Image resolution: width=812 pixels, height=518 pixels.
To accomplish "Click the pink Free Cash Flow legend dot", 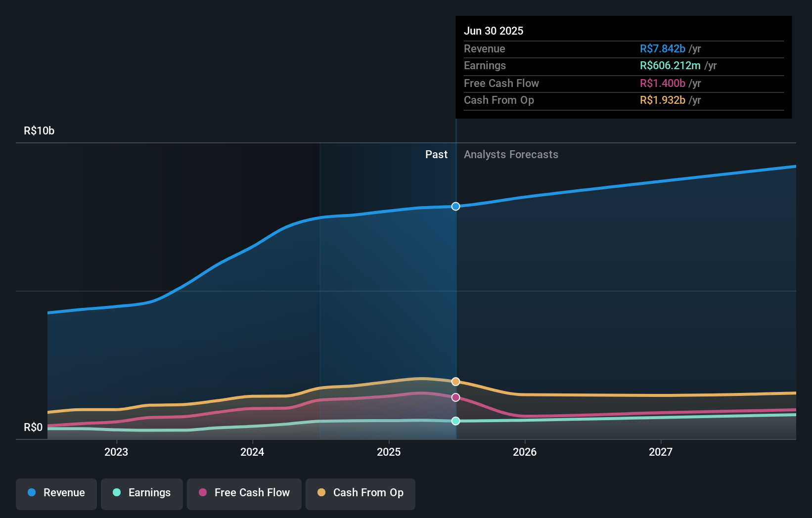I will click(x=203, y=493).
